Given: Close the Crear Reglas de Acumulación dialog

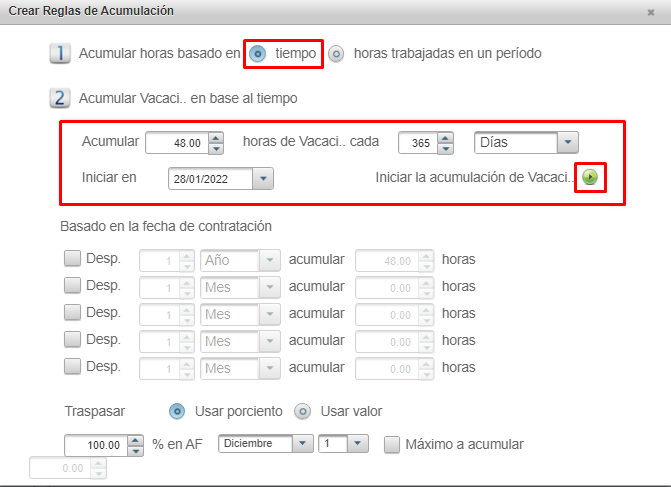Looking at the screenshot, I should point(651,12).
